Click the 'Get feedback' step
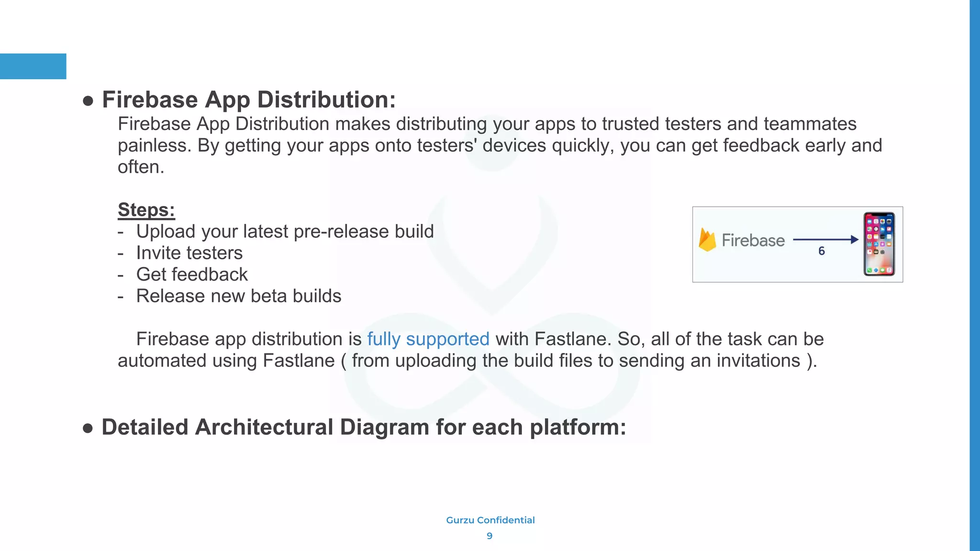 click(x=192, y=275)
